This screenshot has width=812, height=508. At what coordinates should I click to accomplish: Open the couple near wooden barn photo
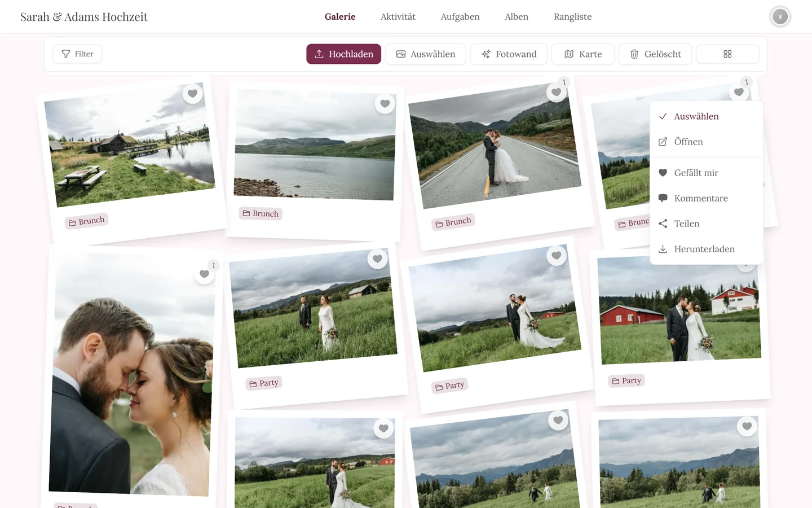[x=313, y=309]
